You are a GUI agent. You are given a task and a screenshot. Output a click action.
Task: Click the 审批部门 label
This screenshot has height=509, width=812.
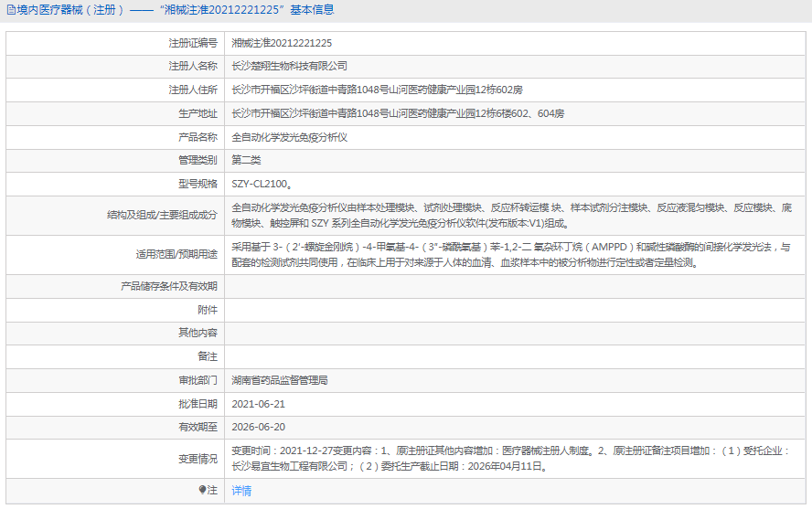tap(198, 380)
